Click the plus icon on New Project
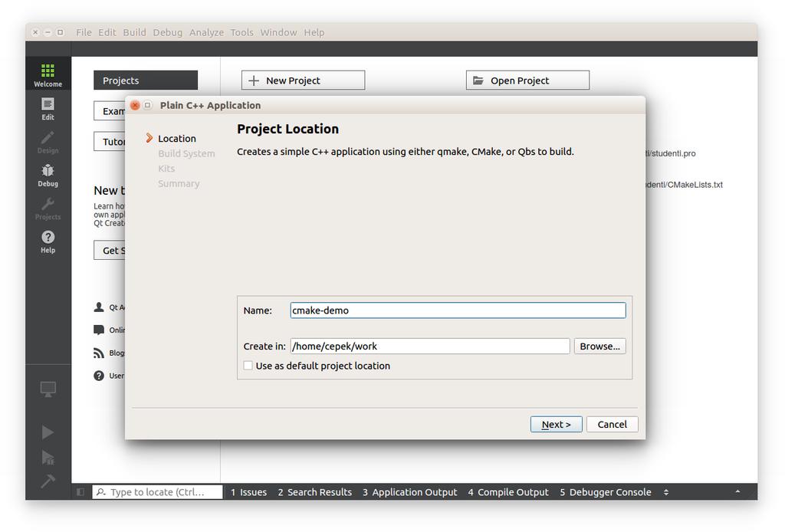The image size is (785, 532). (254, 80)
